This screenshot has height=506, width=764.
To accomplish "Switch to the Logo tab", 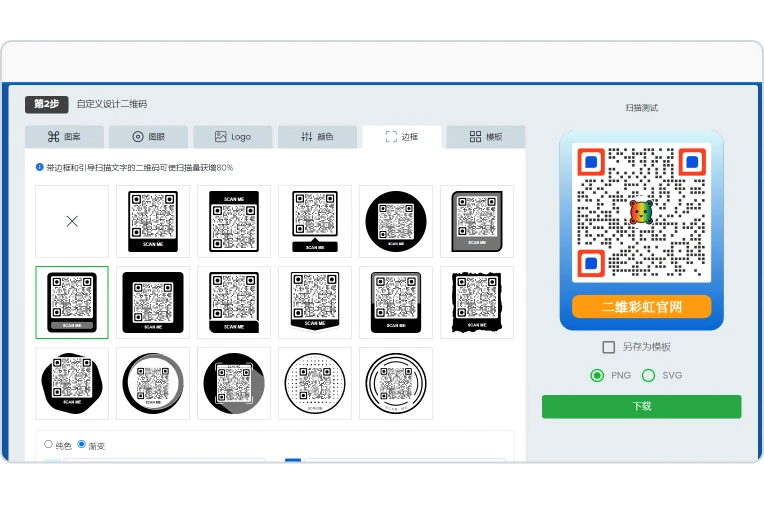I will click(x=233, y=136).
